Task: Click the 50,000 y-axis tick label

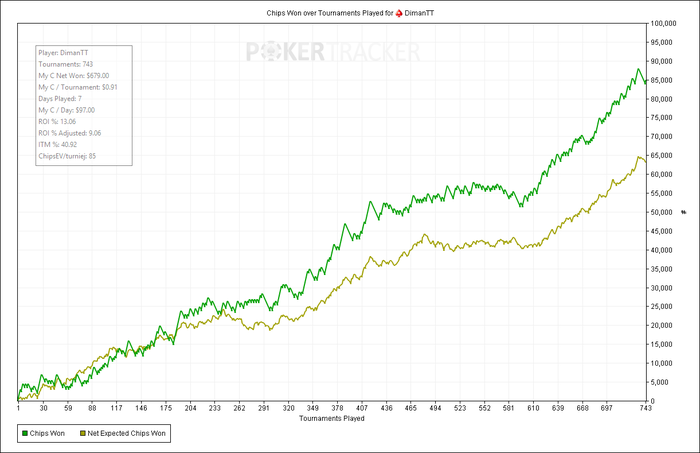Action: pyautogui.click(x=662, y=212)
